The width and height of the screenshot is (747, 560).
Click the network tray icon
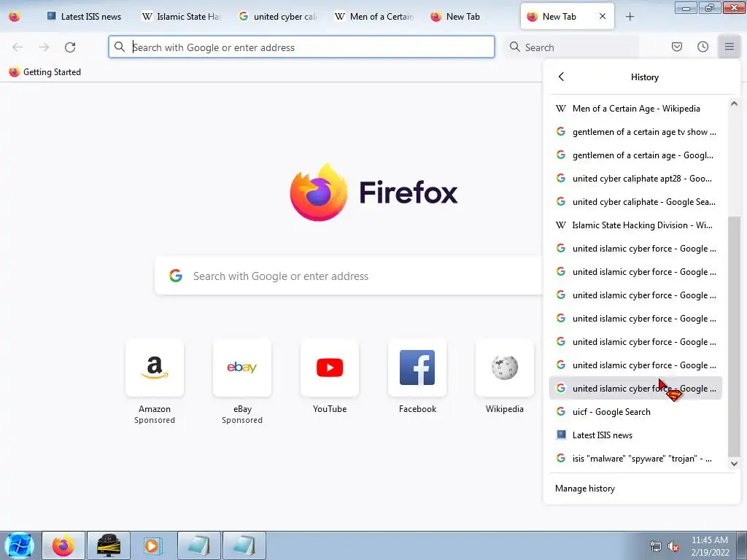click(656, 547)
